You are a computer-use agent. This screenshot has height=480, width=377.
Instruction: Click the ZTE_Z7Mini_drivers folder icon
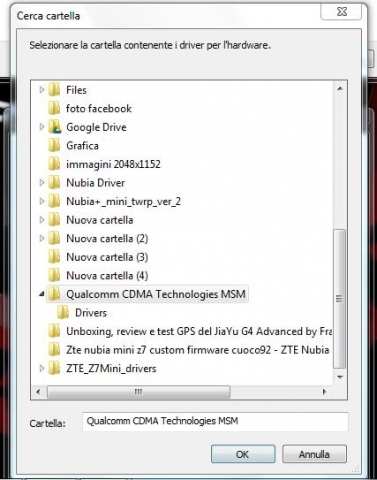(x=54, y=368)
